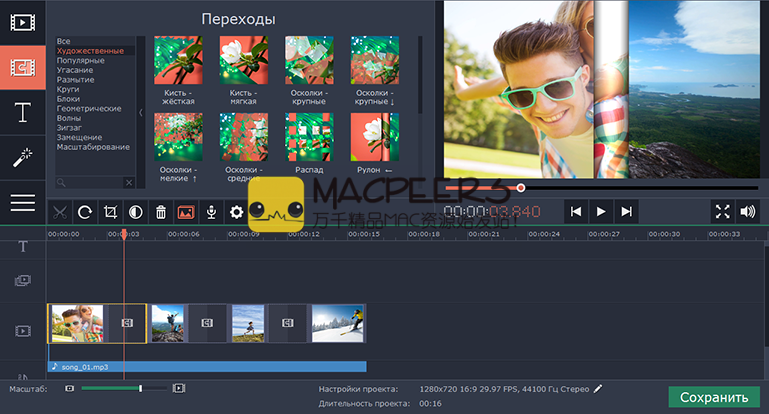Mute the preview volume speaker icon

pos(748,211)
